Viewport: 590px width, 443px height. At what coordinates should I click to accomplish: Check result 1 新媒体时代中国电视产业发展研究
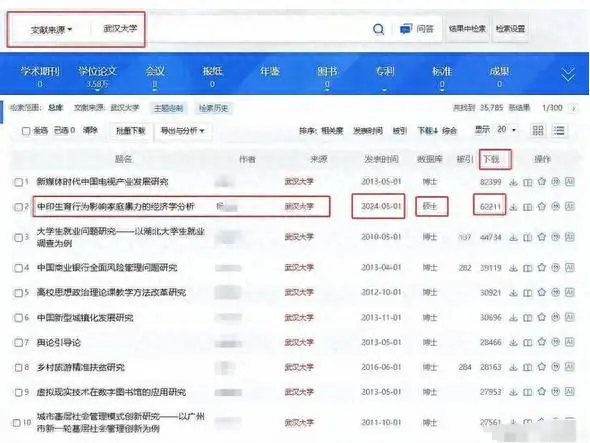pyautogui.click(x=18, y=183)
